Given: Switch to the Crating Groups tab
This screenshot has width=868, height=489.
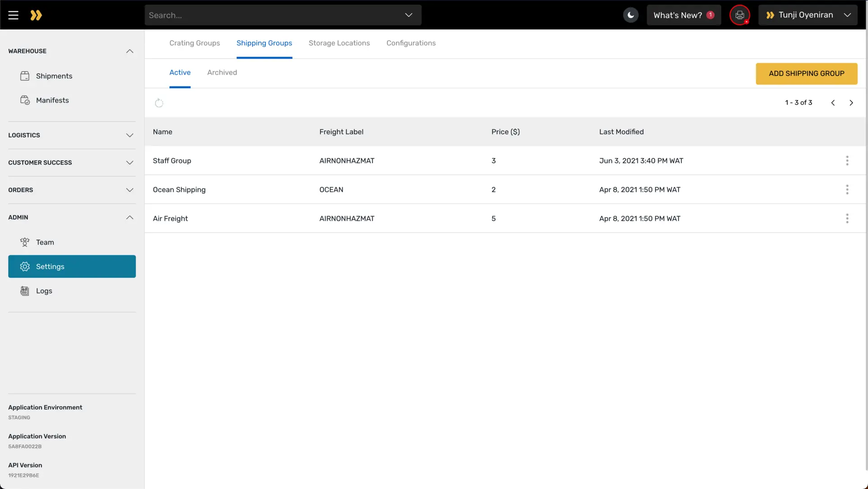Looking at the screenshot, I should pos(194,43).
